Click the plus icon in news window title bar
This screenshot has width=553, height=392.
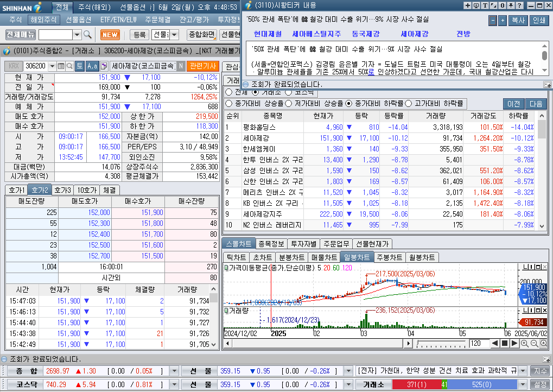(x=468, y=5)
